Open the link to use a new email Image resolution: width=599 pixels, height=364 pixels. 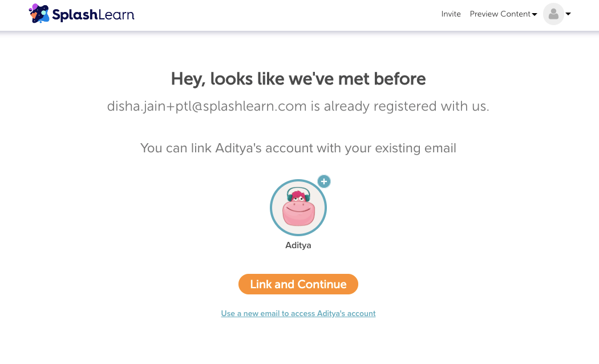(x=298, y=313)
